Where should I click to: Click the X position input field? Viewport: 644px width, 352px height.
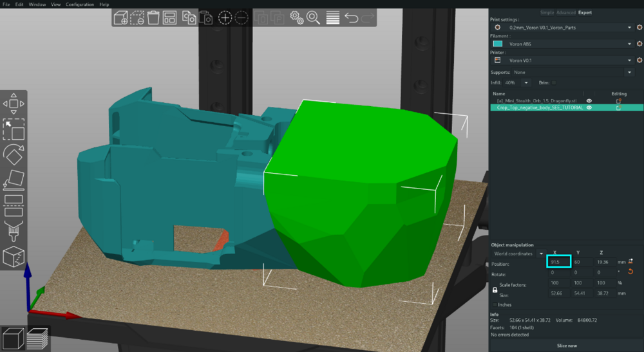click(x=558, y=261)
